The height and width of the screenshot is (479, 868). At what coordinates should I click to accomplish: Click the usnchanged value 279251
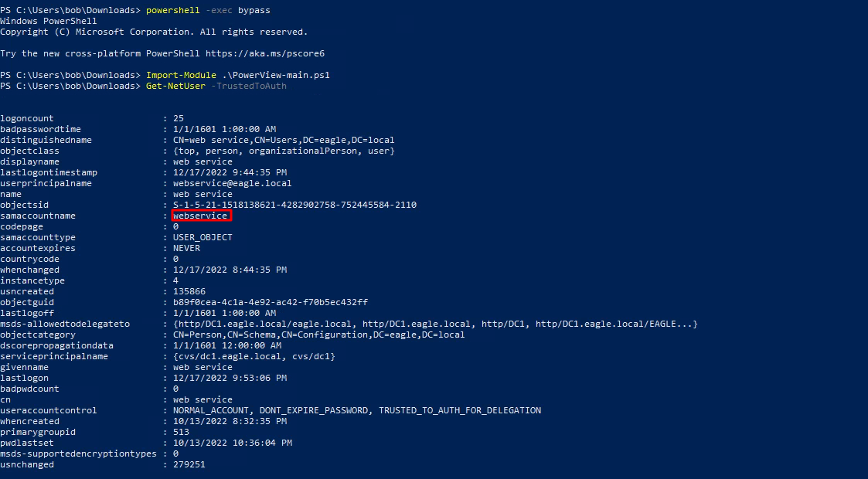189,464
